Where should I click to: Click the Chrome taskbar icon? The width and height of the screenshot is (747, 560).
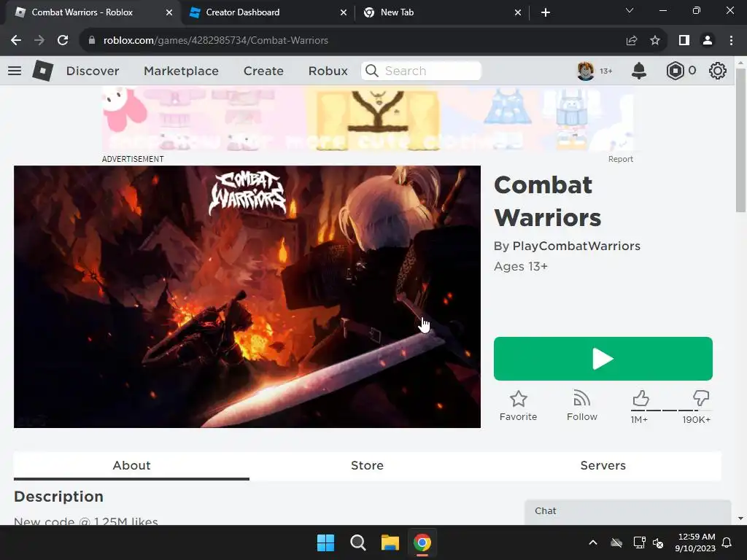pyautogui.click(x=422, y=542)
